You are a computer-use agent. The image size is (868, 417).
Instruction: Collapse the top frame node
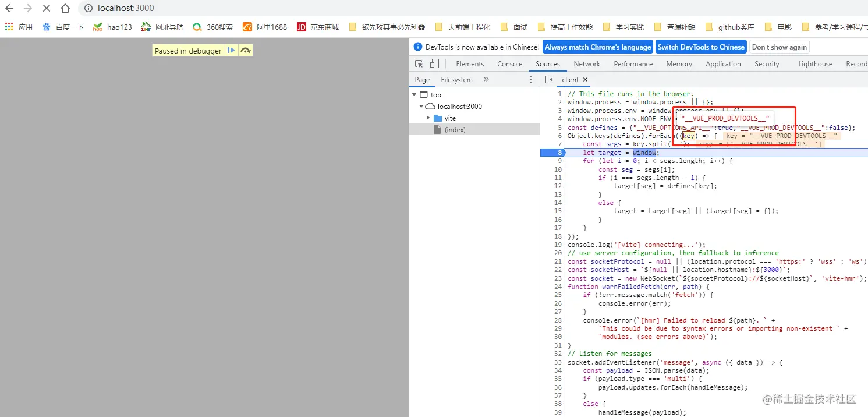point(414,95)
